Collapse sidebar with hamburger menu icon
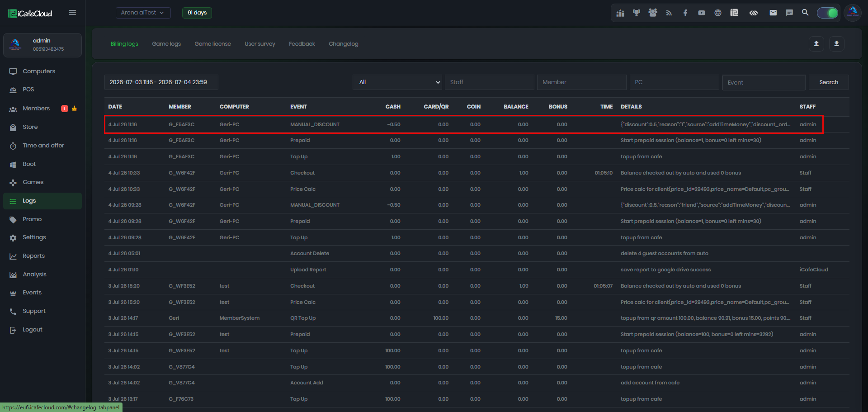Screen dimensions: 868x412 point(72,13)
